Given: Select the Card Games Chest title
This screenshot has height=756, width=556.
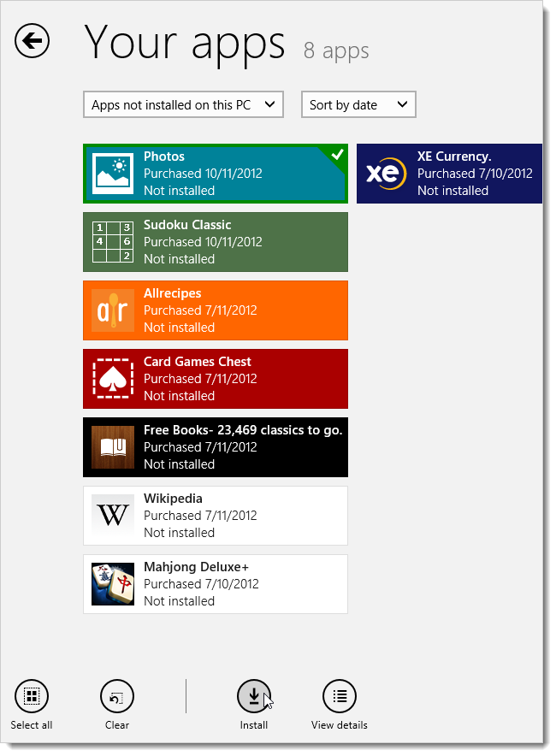Looking at the screenshot, I should click(x=198, y=362).
